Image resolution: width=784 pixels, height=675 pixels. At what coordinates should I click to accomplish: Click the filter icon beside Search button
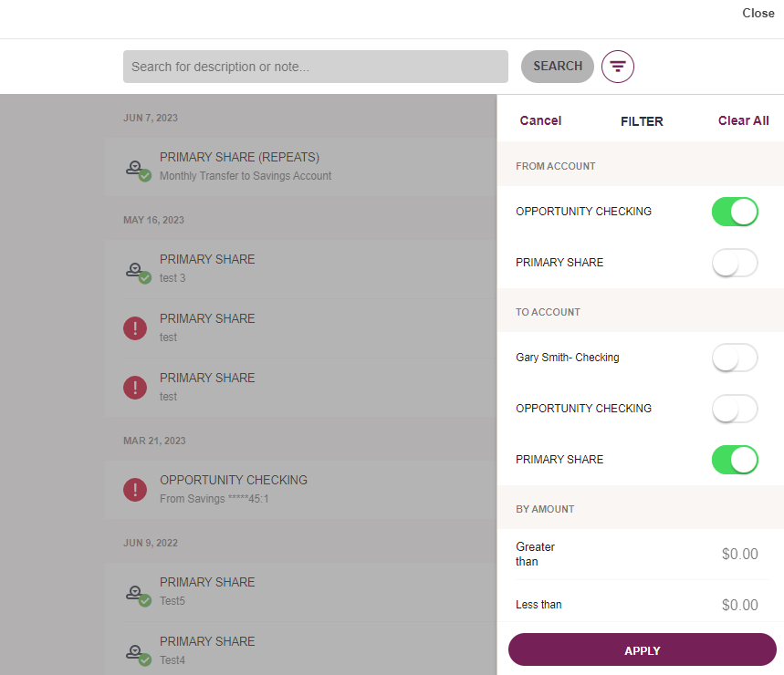click(x=618, y=67)
